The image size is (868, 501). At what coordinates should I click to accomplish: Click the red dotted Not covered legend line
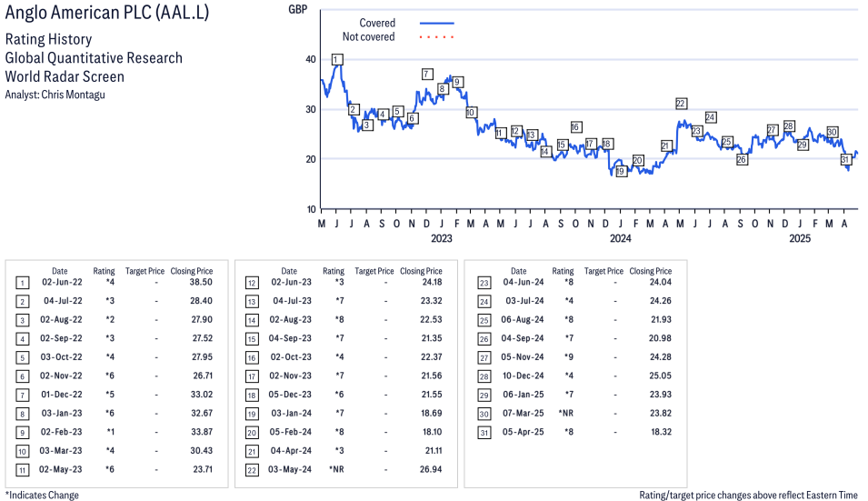coord(437,37)
